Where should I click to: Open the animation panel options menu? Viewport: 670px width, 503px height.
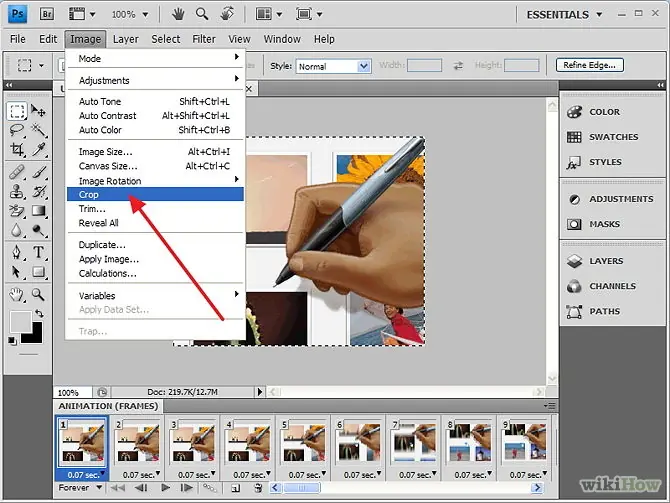[550, 406]
